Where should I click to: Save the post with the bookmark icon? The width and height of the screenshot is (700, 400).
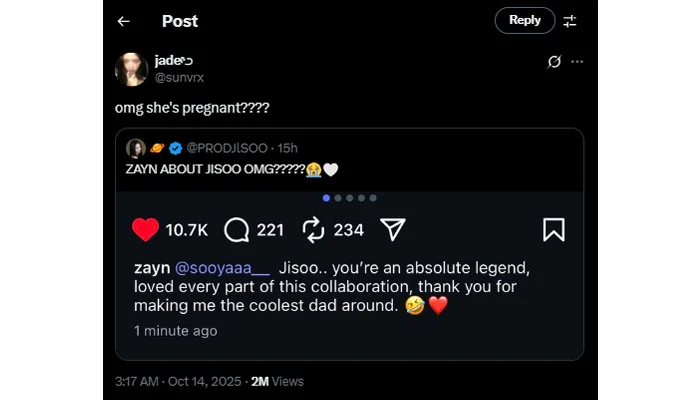553,230
